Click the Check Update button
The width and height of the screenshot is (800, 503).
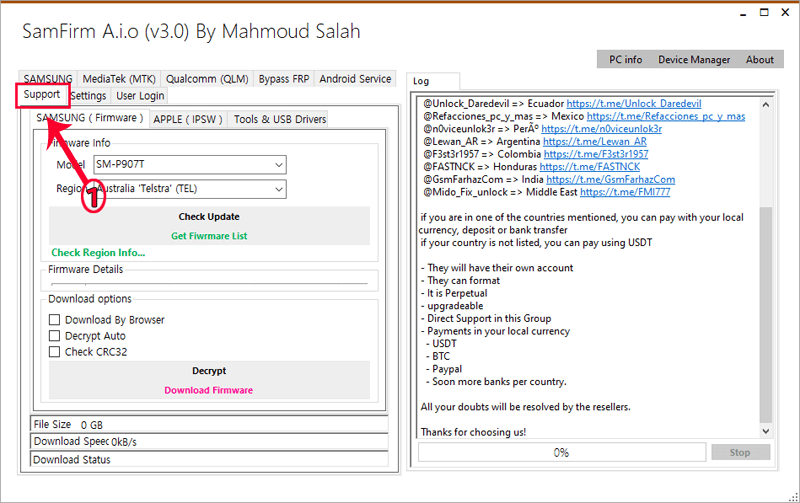pyautogui.click(x=209, y=217)
